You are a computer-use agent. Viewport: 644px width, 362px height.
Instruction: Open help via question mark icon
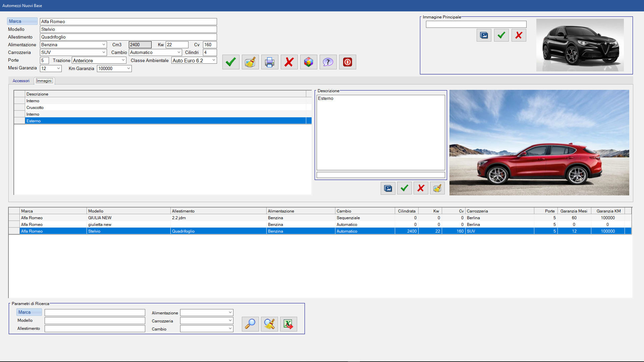[328, 62]
